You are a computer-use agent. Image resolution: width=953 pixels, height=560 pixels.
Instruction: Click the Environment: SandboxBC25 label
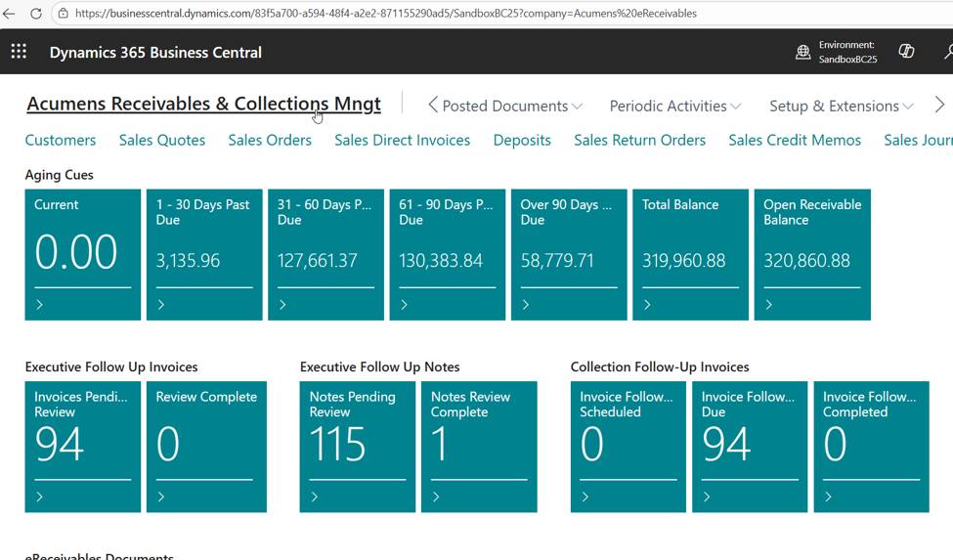point(847,52)
